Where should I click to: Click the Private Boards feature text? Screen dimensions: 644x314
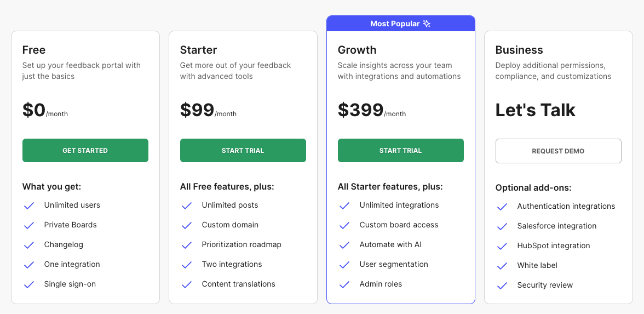[70, 225]
